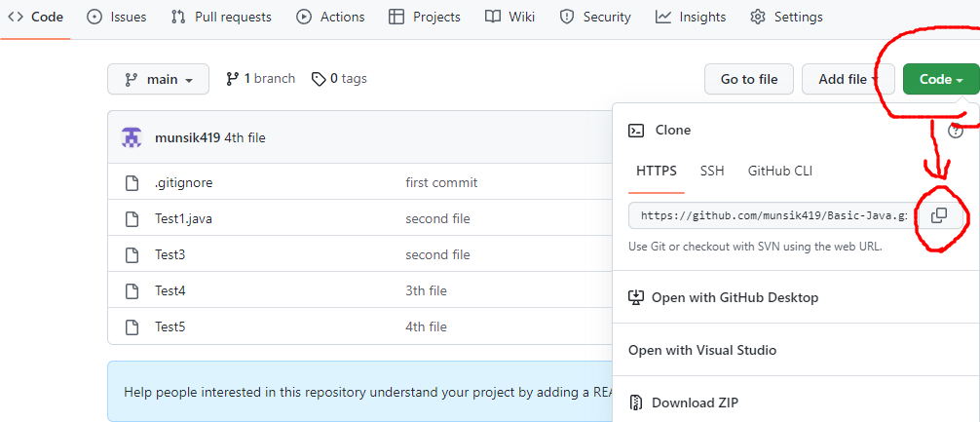Viewport: 980px width, 422px height.
Task: Toggle the green Code dropdown button
Action: tap(941, 79)
